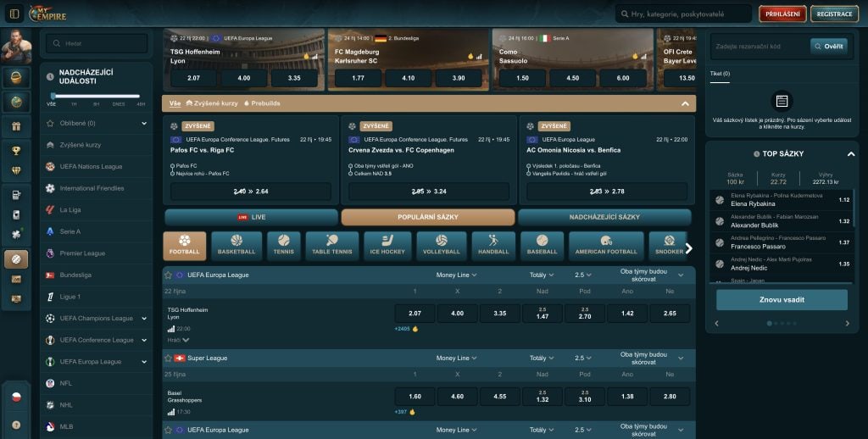Open the American Football sport category
The height and width of the screenshot is (439, 868).
tap(606, 246)
